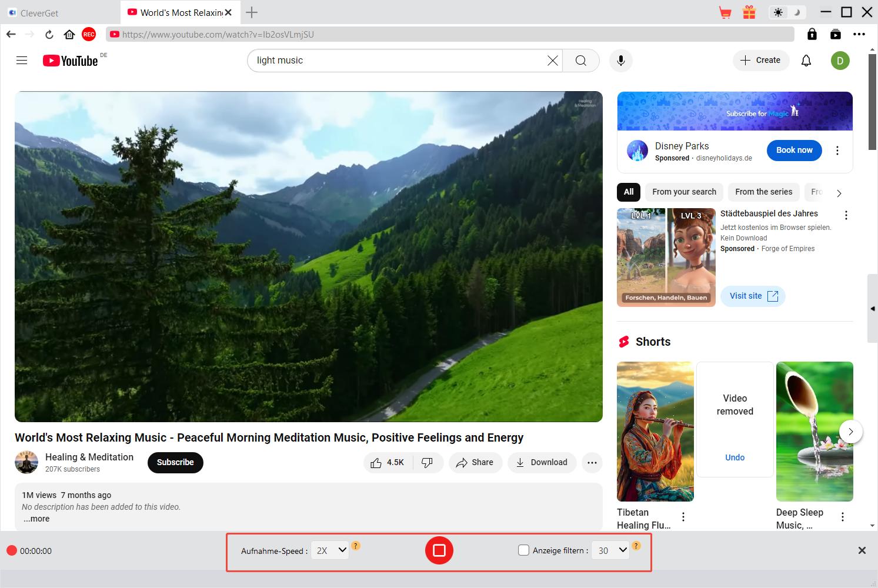Click the YouTube search input field
Screen dimensions: 878x588
(400, 61)
